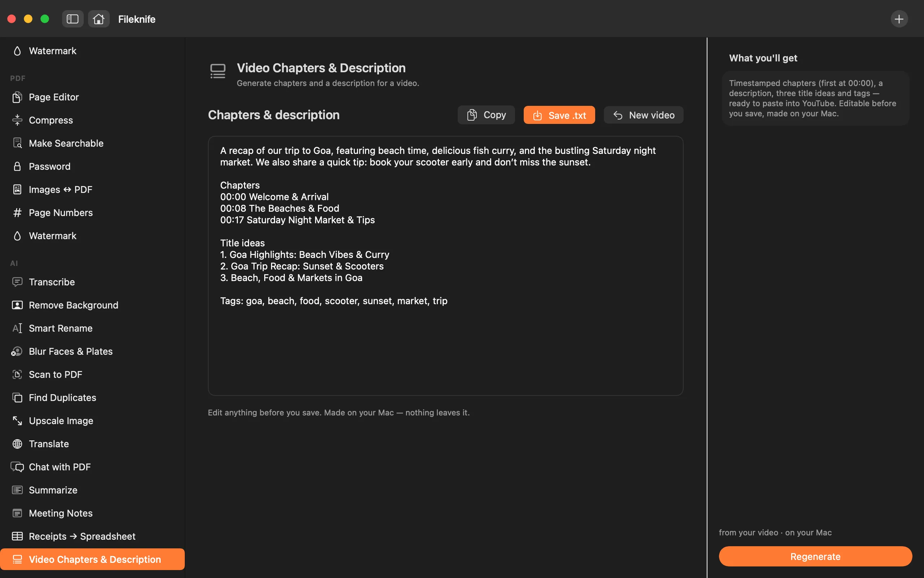Start over with New video
924x578 pixels.
click(x=643, y=115)
